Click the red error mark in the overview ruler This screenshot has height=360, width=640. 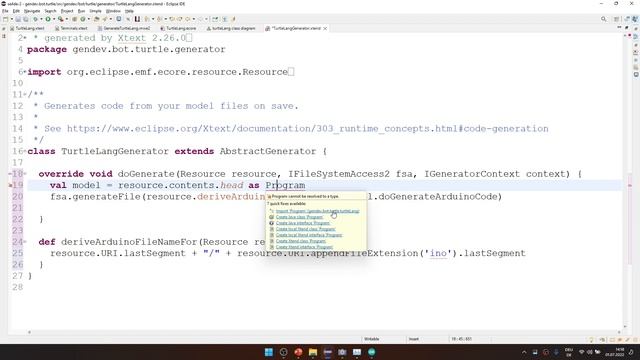pyautogui.click(x=630, y=185)
